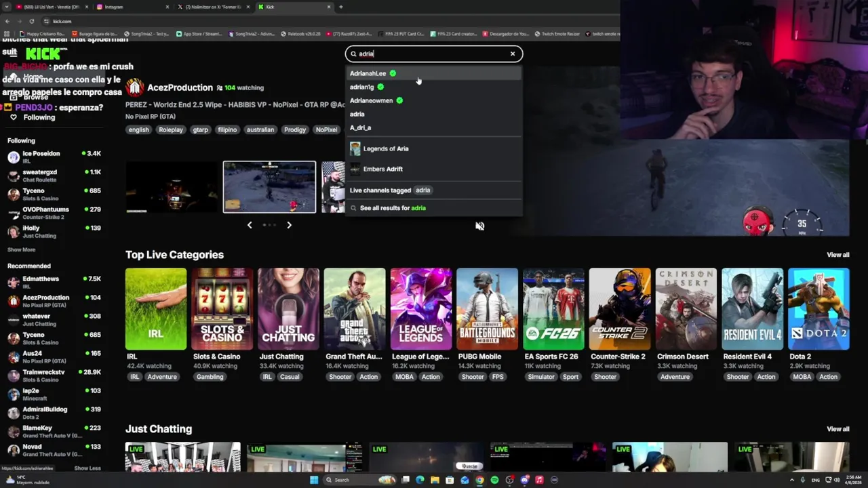Viewport: 868px width, 488px height.
Task: Click the 'gtarp' stream tag
Action: click(201, 129)
